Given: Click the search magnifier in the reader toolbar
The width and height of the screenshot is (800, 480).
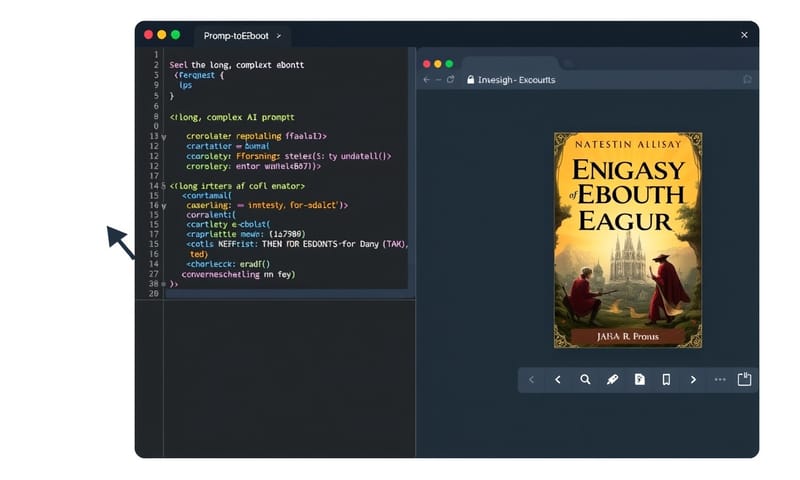Looking at the screenshot, I should point(585,380).
